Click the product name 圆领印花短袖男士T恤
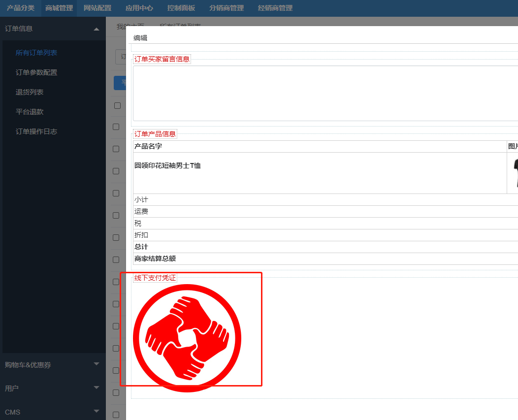518x420 pixels. [x=167, y=165]
